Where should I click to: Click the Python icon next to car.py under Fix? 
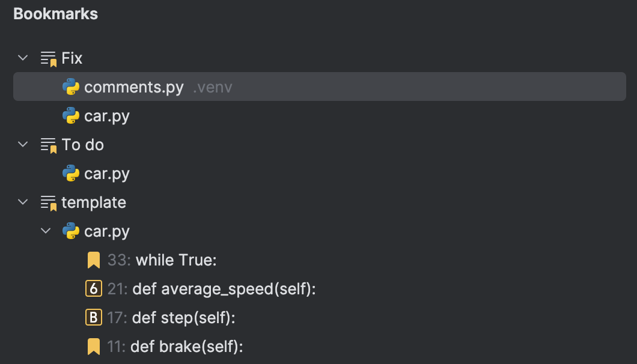point(70,115)
